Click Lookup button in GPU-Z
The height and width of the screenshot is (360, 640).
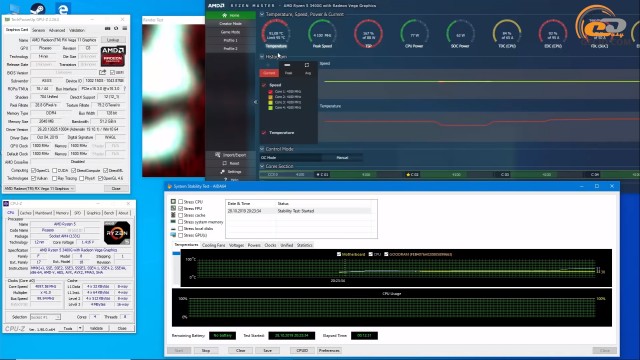pos(113,40)
